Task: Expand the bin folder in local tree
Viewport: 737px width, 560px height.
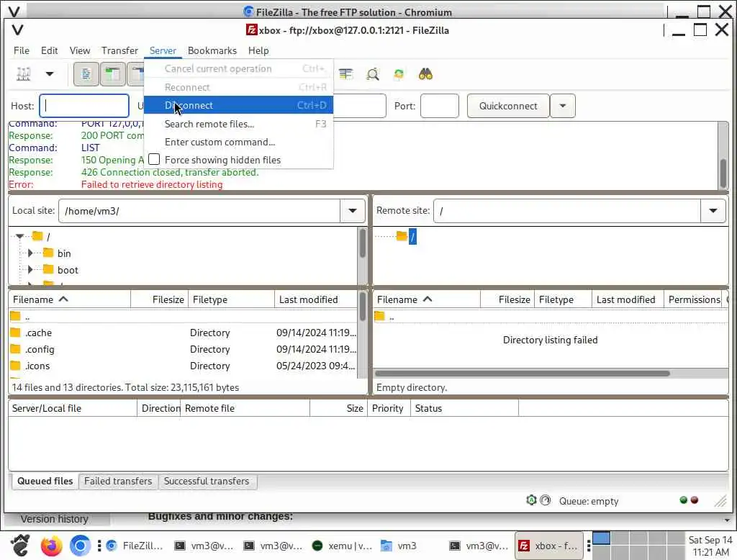Action: [x=30, y=253]
